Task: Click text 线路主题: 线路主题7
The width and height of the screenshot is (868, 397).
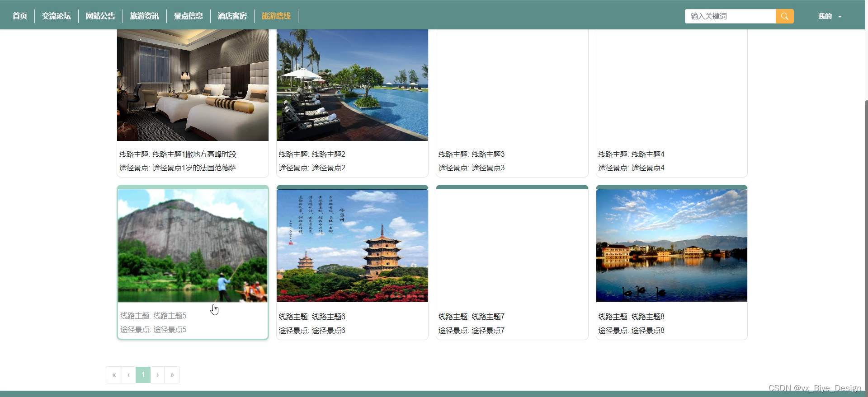Action: tap(472, 317)
